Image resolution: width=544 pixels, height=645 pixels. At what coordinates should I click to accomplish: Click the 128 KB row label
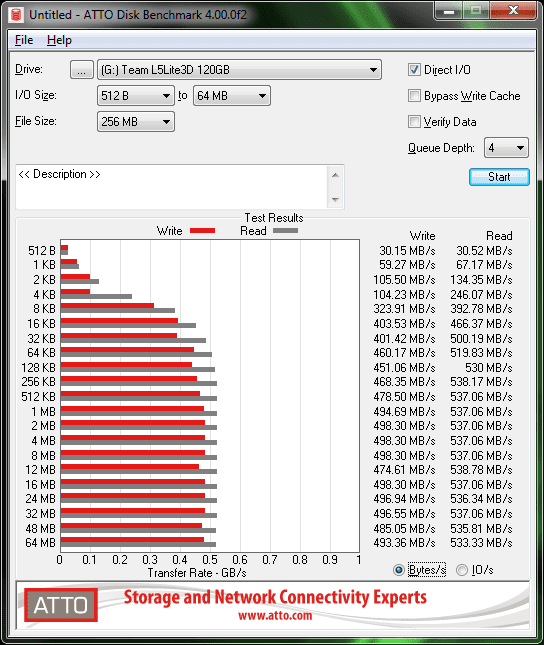(38, 367)
